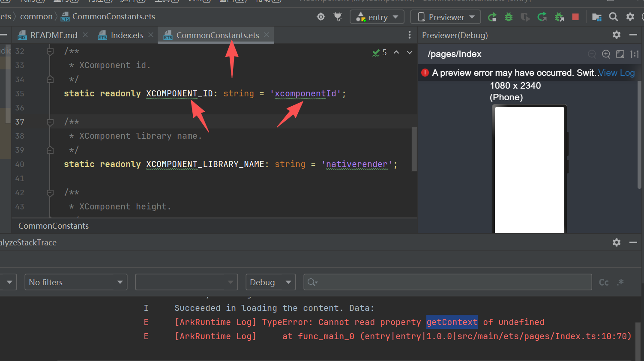Toggle match case Cc in log search
This screenshot has width=644, height=361.
point(604,282)
